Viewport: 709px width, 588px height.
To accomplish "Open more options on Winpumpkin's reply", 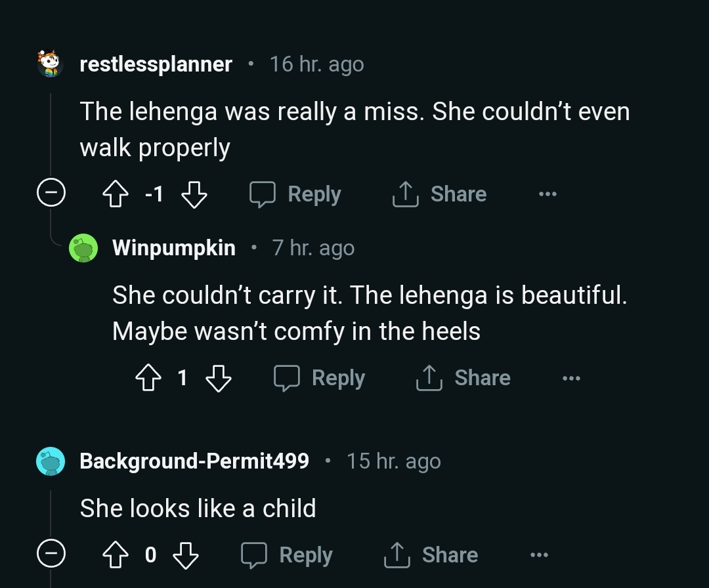I will tap(571, 379).
